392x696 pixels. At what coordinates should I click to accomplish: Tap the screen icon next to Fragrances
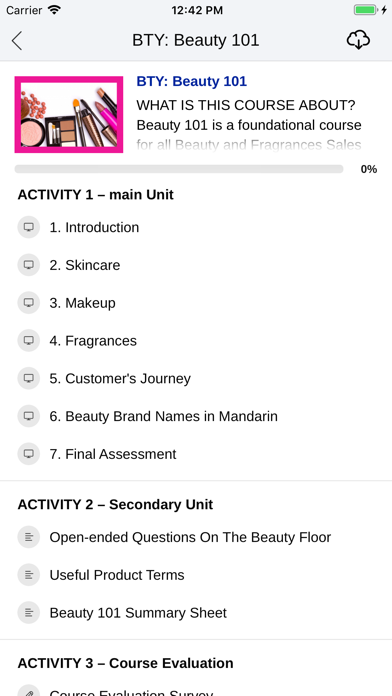(x=29, y=340)
